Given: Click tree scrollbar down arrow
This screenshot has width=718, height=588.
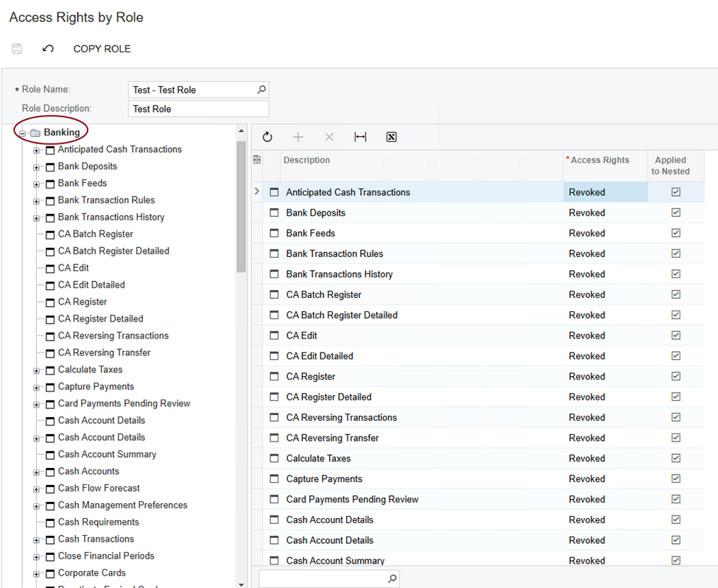Looking at the screenshot, I should click(x=242, y=584).
